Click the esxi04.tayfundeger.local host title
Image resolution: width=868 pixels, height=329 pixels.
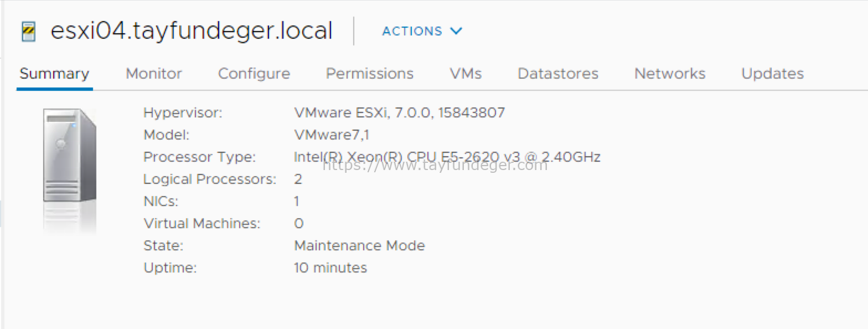[x=192, y=32]
